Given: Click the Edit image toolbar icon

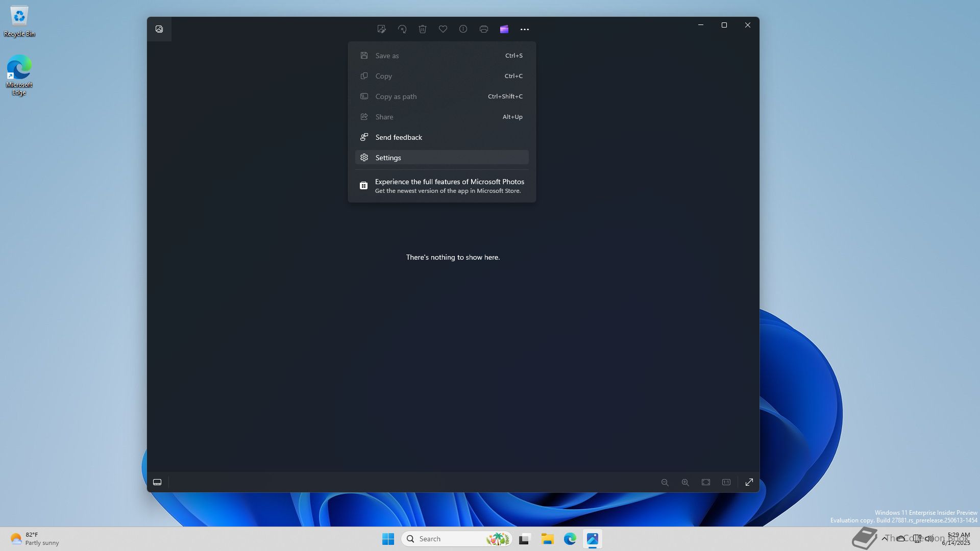Looking at the screenshot, I should point(381,29).
